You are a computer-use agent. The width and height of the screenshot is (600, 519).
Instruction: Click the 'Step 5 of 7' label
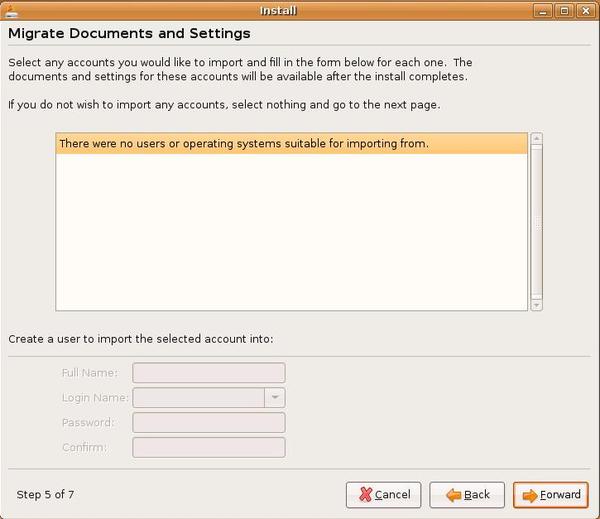point(45,495)
